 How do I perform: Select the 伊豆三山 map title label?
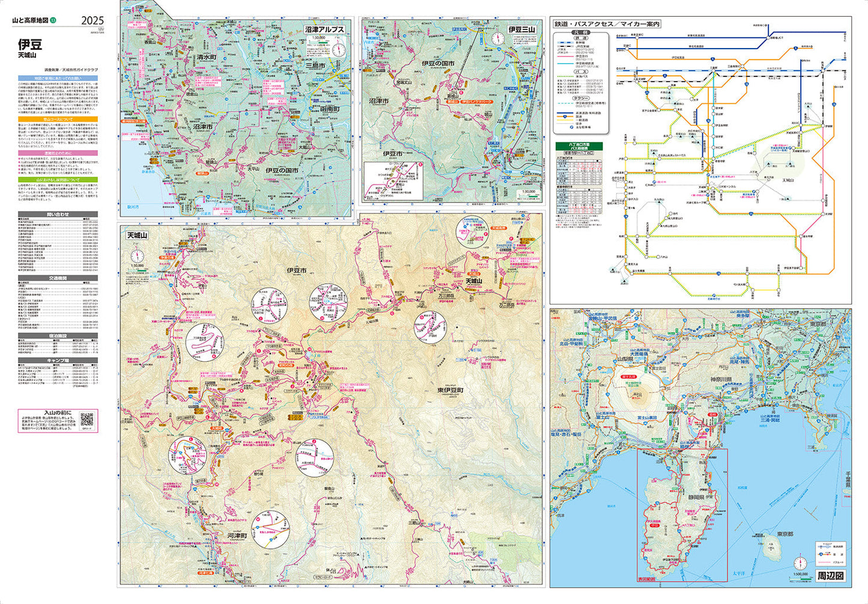[521, 29]
